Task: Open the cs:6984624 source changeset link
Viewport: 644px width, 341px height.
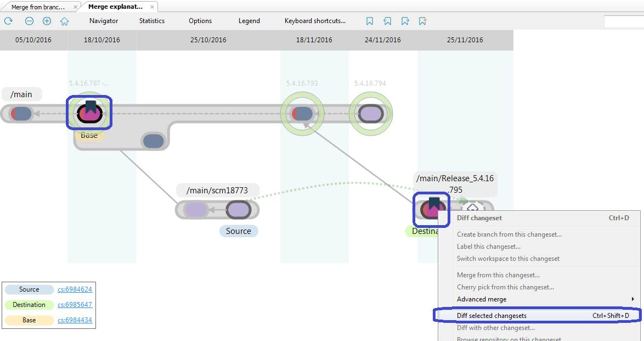Action: (x=75, y=289)
